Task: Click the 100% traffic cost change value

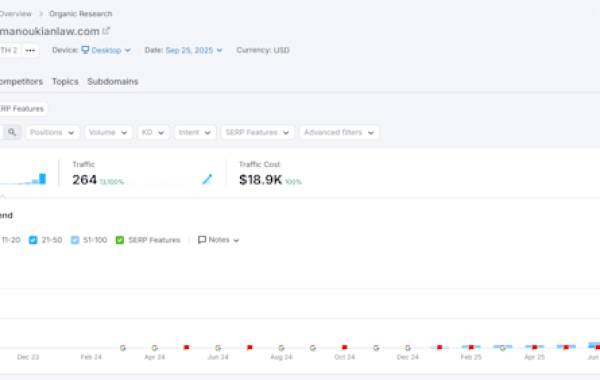Action: tap(293, 182)
